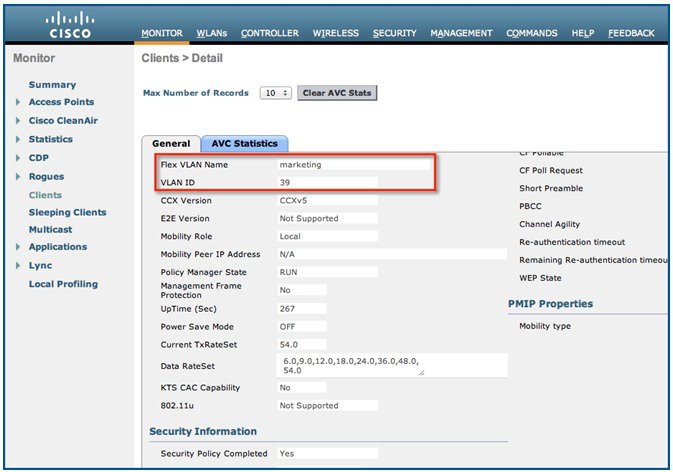Open Statistics in sidebar

pos(51,139)
